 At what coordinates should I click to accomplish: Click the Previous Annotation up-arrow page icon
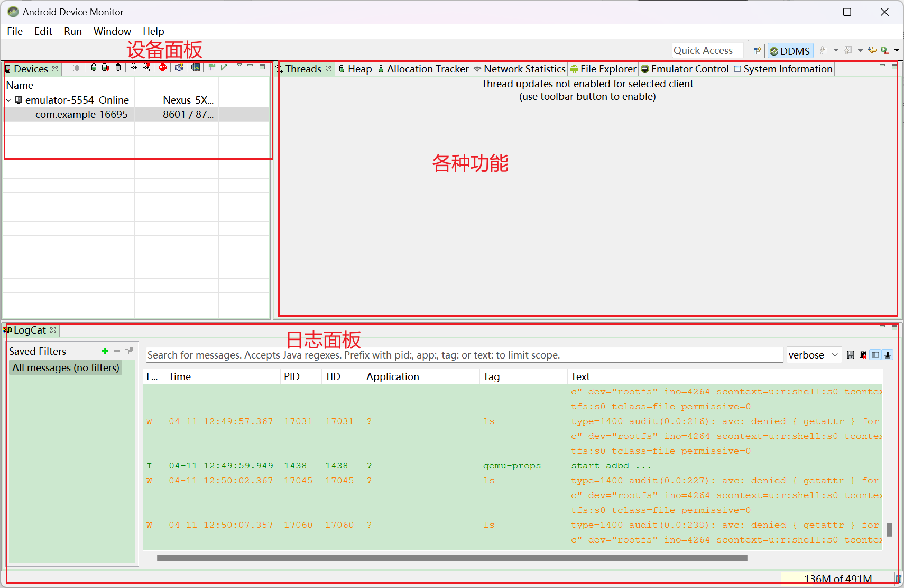coord(848,51)
